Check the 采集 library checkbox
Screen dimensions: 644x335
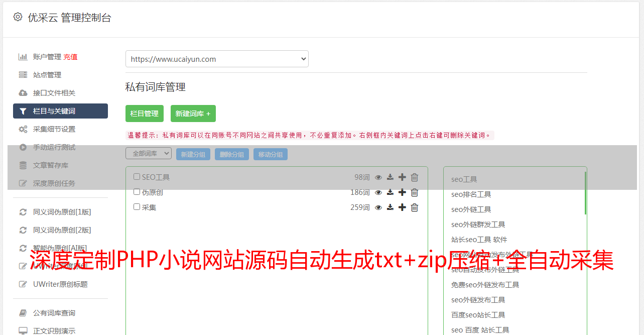click(137, 207)
